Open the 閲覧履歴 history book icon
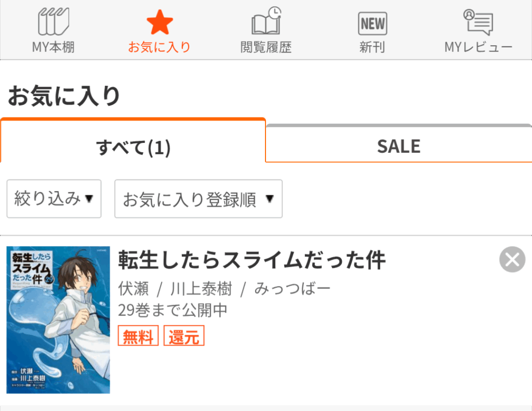 pyautogui.click(x=267, y=21)
